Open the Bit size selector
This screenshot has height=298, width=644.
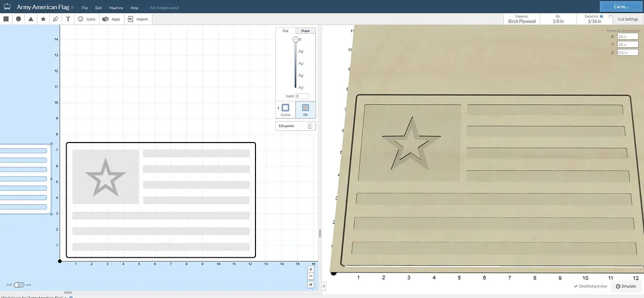(x=559, y=19)
